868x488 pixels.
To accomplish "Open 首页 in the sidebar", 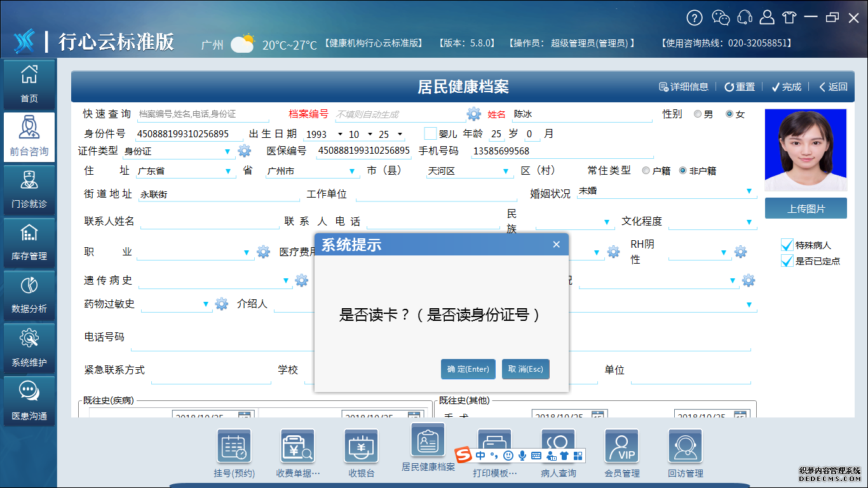I will click(29, 84).
